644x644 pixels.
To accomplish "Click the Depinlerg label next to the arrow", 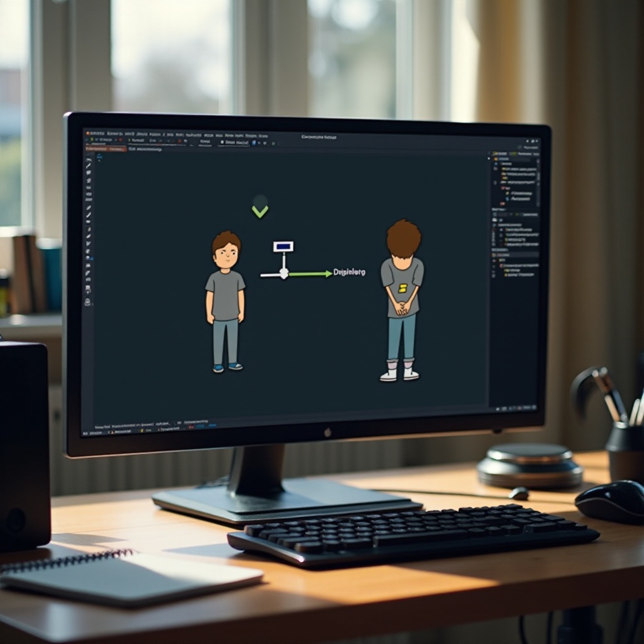I will coord(349,272).
